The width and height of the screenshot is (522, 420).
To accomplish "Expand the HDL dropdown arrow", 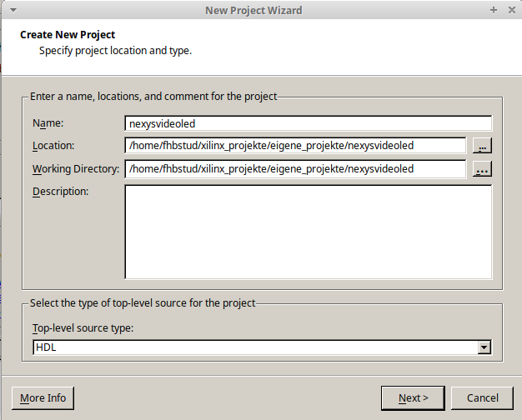I will click(x=483, y=347).
